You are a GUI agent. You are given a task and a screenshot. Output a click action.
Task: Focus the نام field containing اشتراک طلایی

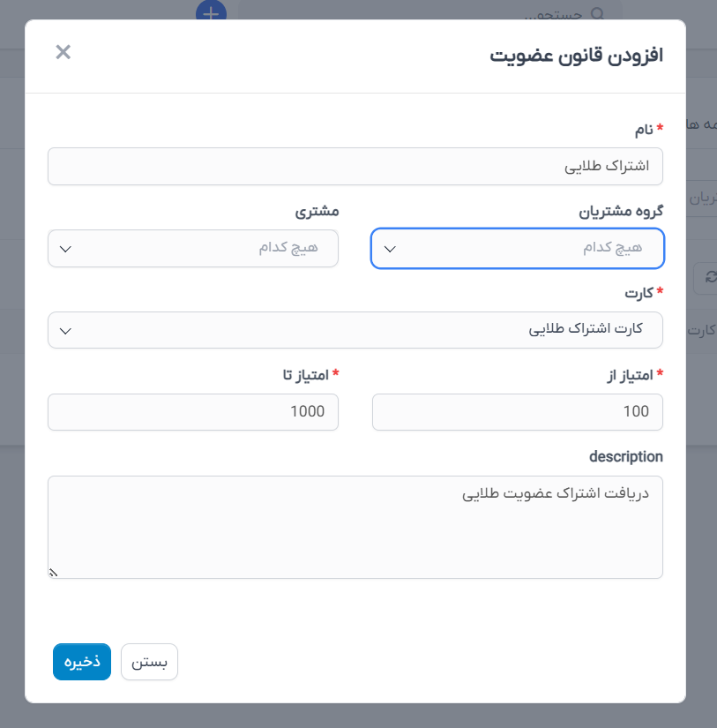click(x=355, y=166)
